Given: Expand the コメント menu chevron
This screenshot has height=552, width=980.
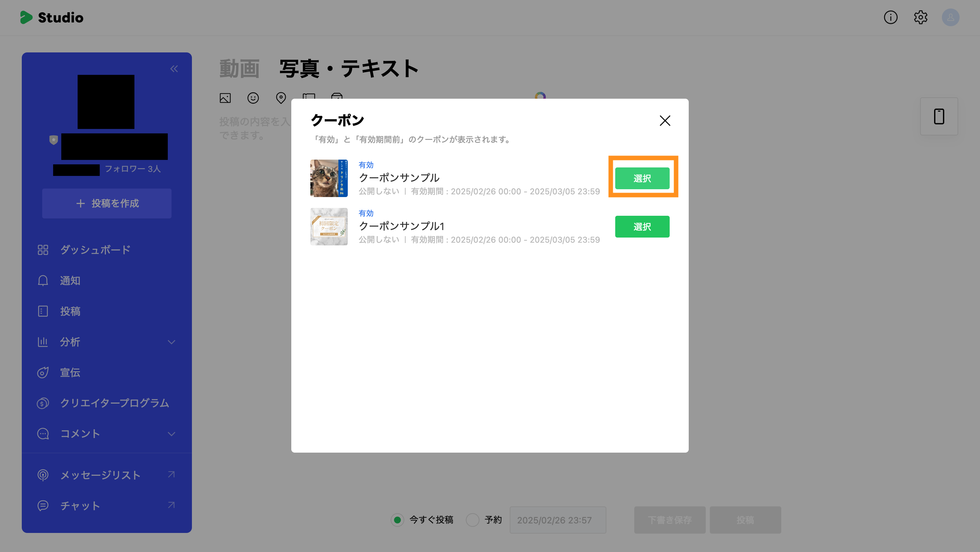Looking at the screenshot, I should (x=171, y=434).
